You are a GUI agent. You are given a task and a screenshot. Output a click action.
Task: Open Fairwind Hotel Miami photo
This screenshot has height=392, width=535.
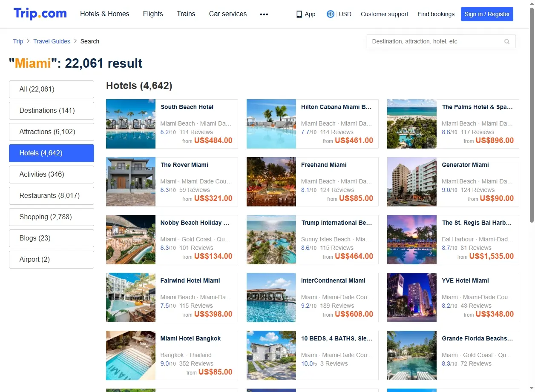click(131, 298)
